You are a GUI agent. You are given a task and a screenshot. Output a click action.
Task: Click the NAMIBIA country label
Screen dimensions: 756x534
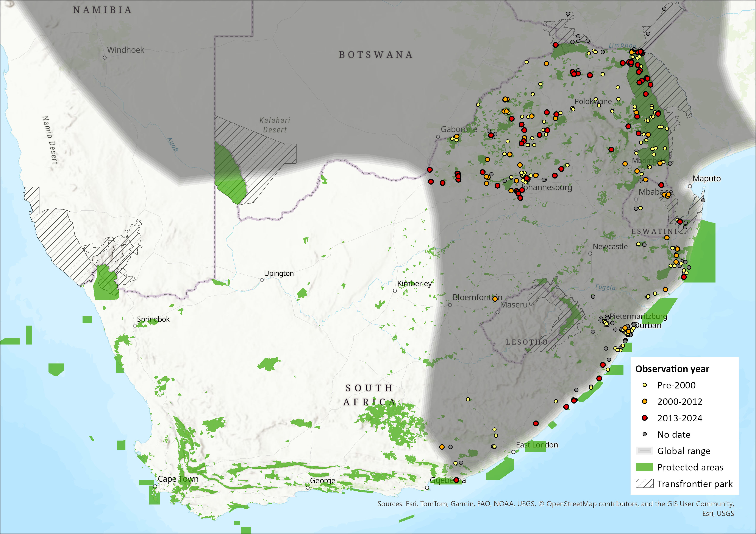point(102,10)
